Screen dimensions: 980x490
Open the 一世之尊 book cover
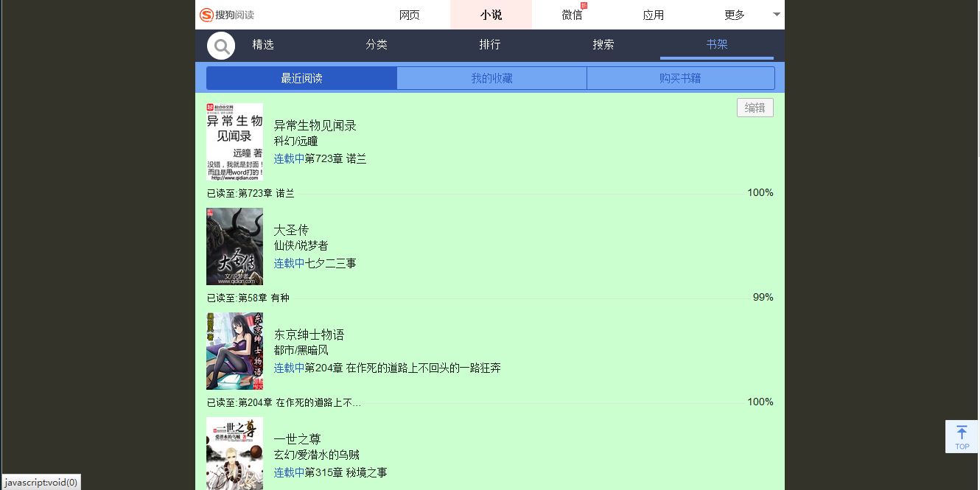234,453
